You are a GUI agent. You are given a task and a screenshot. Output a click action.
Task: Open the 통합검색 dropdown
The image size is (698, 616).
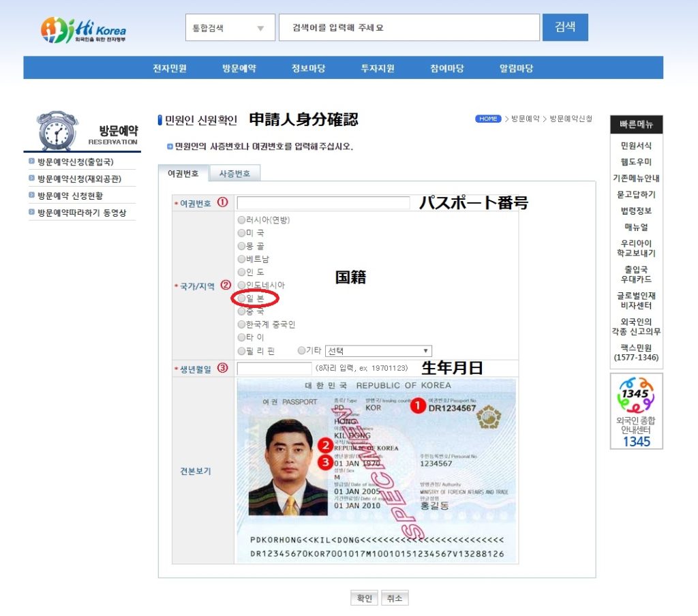point(230,27)
